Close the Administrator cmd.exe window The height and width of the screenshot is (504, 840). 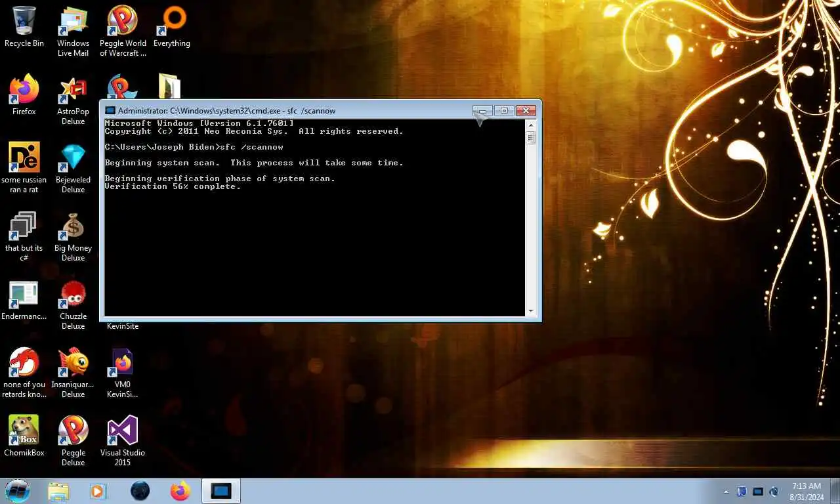(526, 111)
